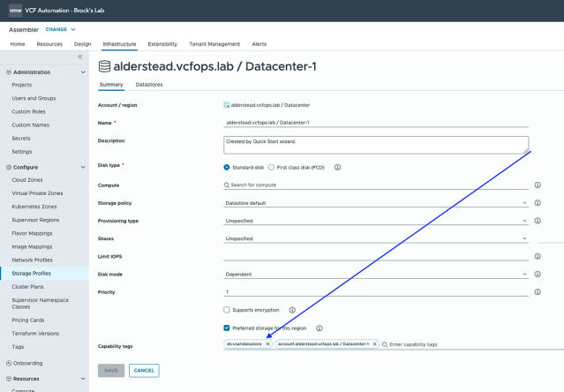Click the compute search magnifier icon
Image resolution: width=564 pixels, height=392 pixels.
pos(227,185)
